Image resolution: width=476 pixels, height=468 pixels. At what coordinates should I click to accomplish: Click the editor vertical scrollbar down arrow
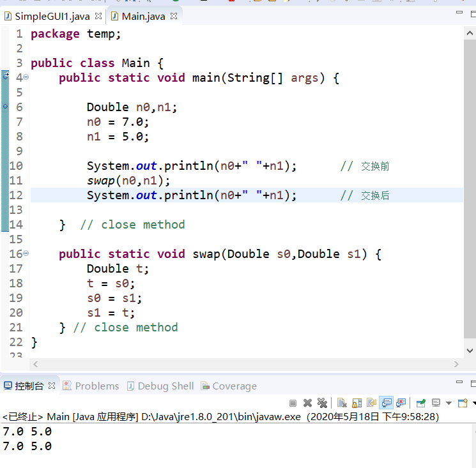pyautogui.click(x=470, y=351)
